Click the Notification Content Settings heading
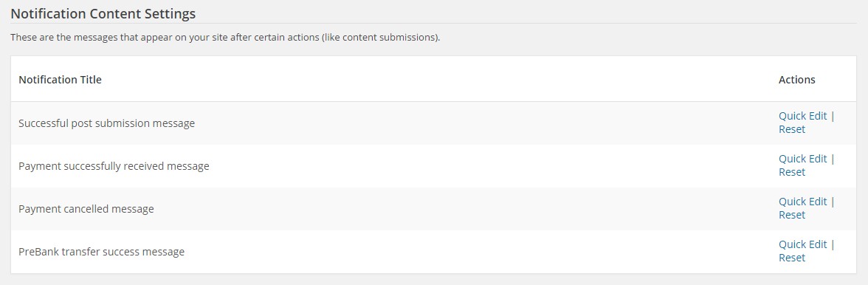 [x=103, y=14]
